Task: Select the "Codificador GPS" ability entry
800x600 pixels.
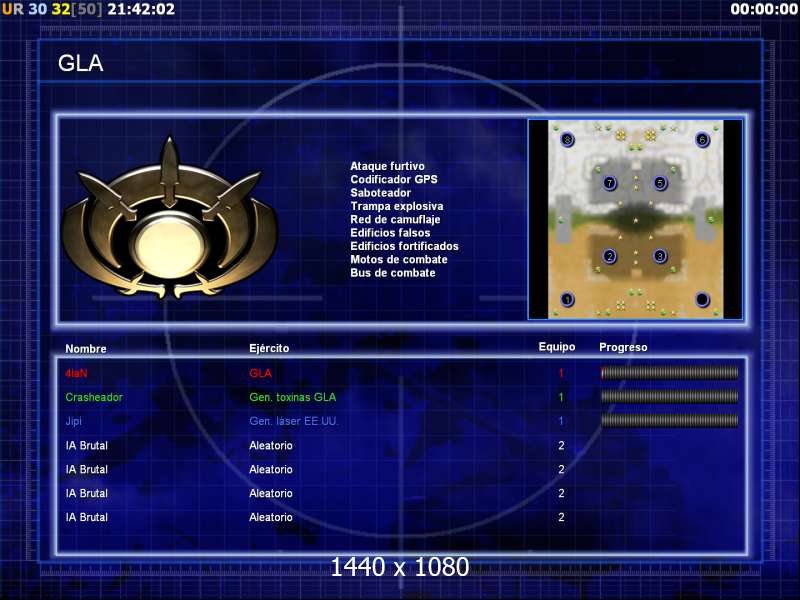Action: pyautogui.click(x=394, y=179)
